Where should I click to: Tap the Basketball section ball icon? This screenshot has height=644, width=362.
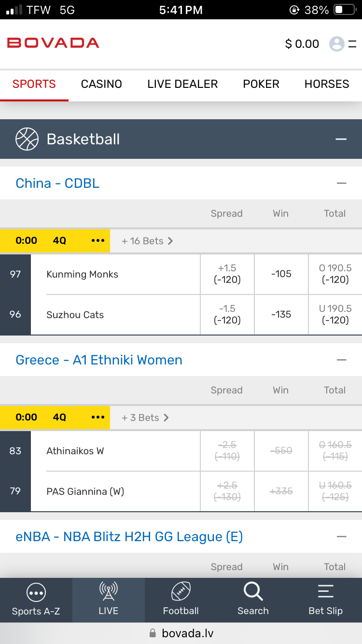(27, 139)
